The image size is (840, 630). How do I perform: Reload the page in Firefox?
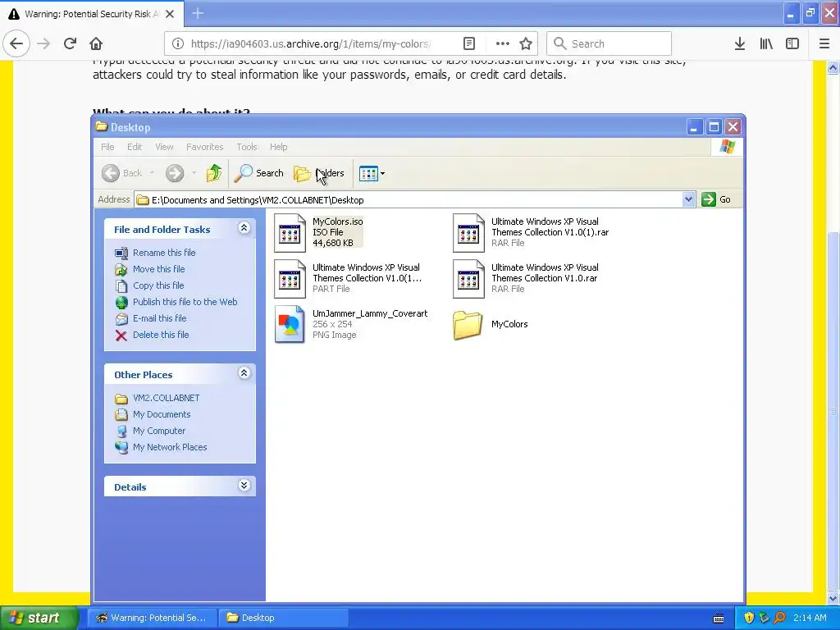tap(70, 44)
